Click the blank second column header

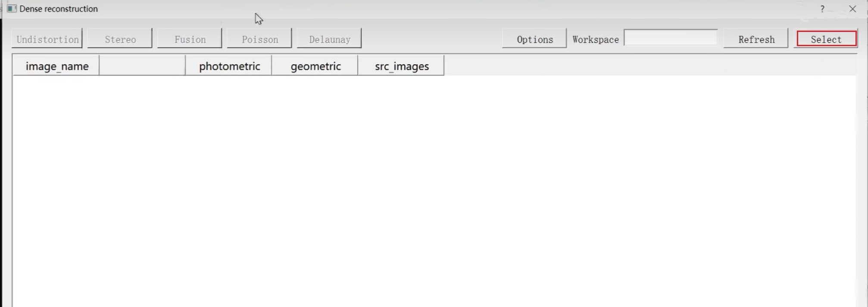pyautogui.click(x=143, y=66)
